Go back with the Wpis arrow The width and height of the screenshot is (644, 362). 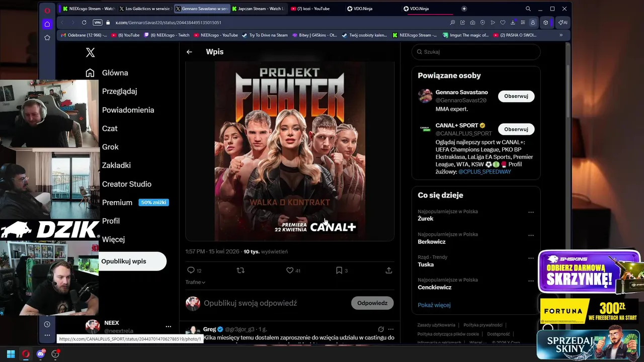(x=189, y=52)
